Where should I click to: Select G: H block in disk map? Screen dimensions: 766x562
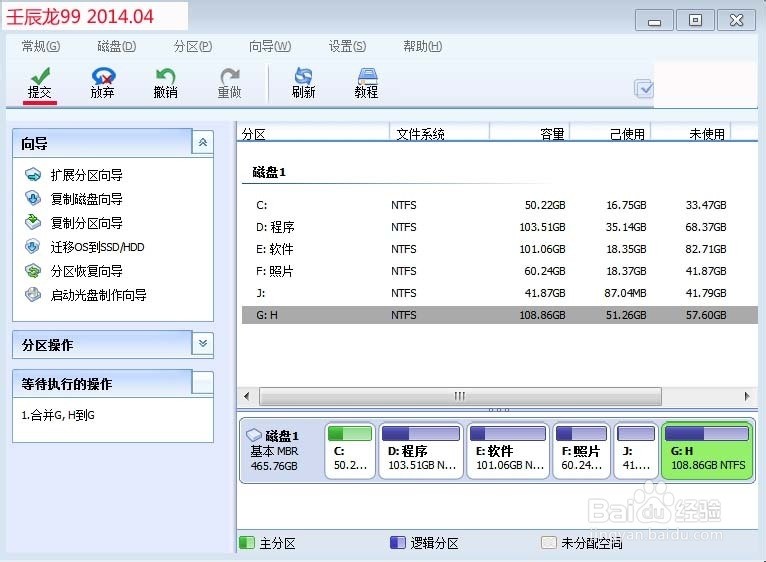(x=707, y=451)
